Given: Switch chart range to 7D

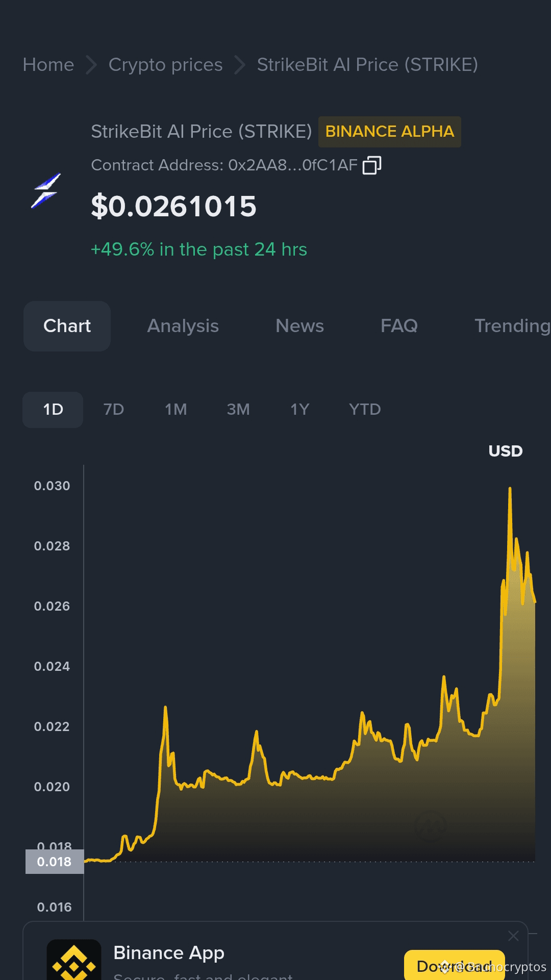Looking at the screenshot, I should coord(114,410).
